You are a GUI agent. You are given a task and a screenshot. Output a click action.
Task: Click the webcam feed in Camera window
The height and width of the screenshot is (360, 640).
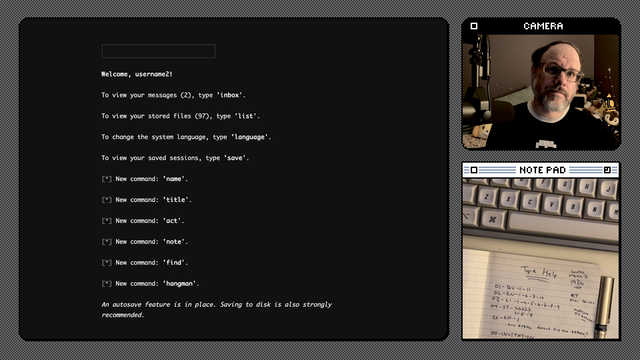point(541,92)
